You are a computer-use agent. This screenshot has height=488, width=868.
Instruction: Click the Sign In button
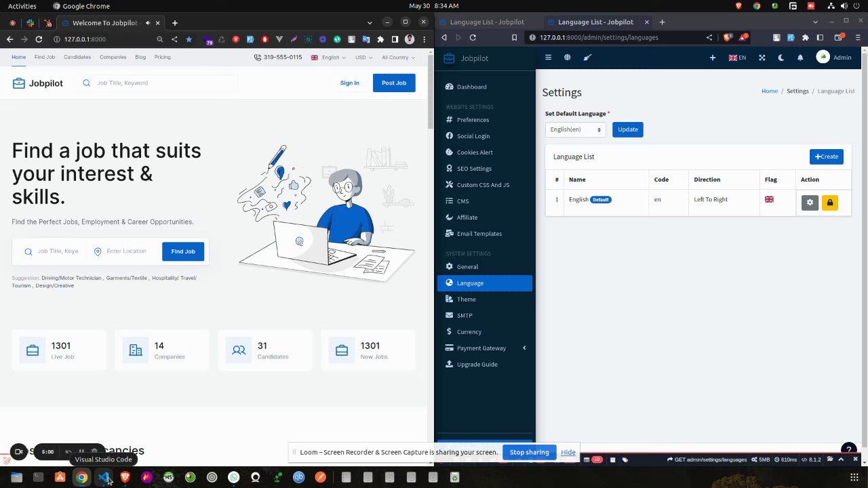[350, 83]
